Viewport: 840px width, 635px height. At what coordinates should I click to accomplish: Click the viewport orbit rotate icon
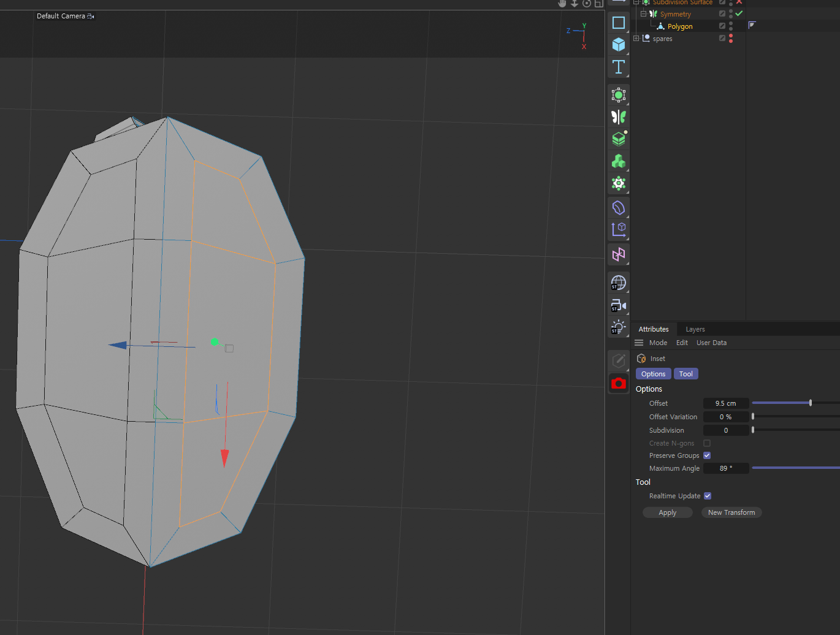coord(587,3)
